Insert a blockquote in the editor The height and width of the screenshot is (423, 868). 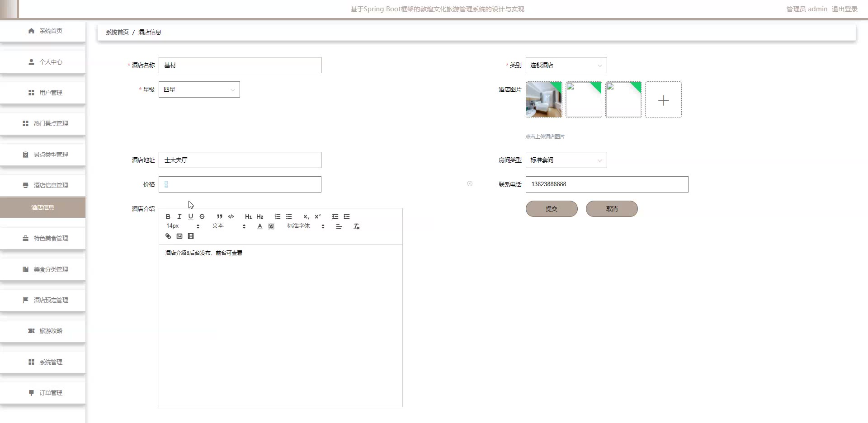click(x=220, y=216)
